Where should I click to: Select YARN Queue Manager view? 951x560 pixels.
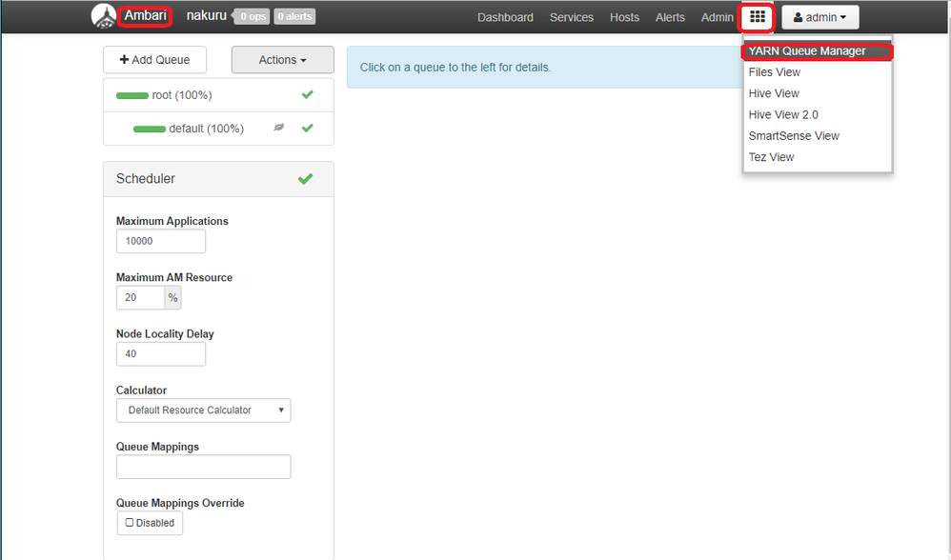tap(818, 50)
